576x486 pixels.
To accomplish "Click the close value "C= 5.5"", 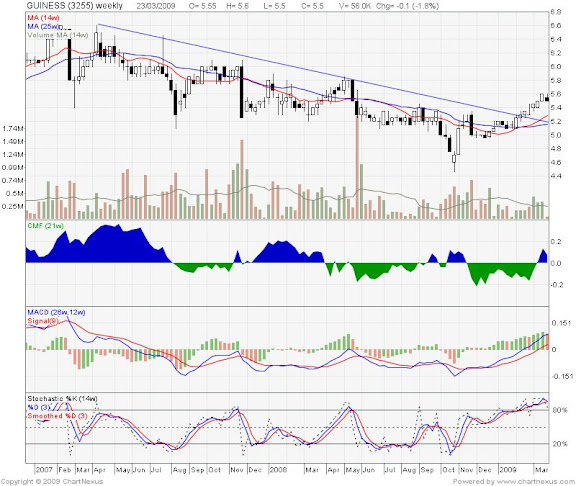I will (x=312, y=6).
